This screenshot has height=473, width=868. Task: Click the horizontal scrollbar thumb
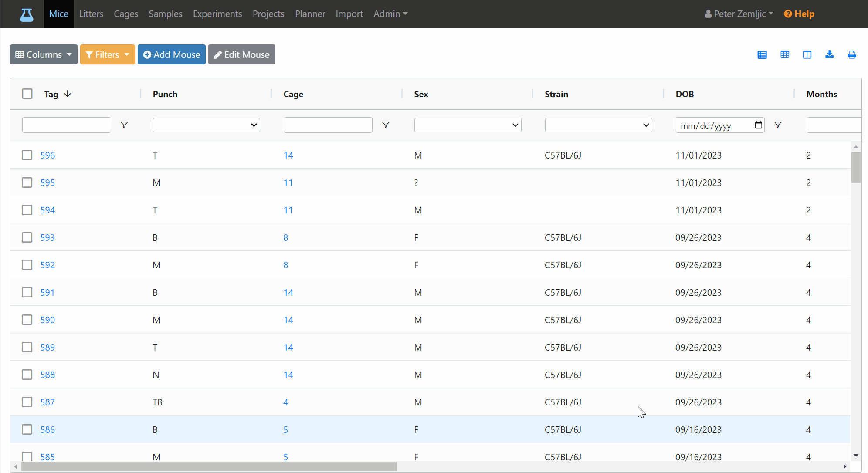[209, 466]
